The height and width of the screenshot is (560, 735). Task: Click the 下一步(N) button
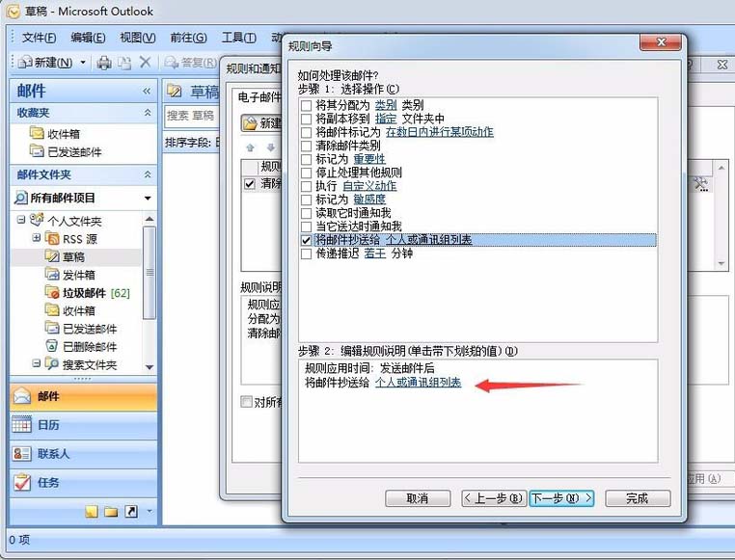click(560, 498)
